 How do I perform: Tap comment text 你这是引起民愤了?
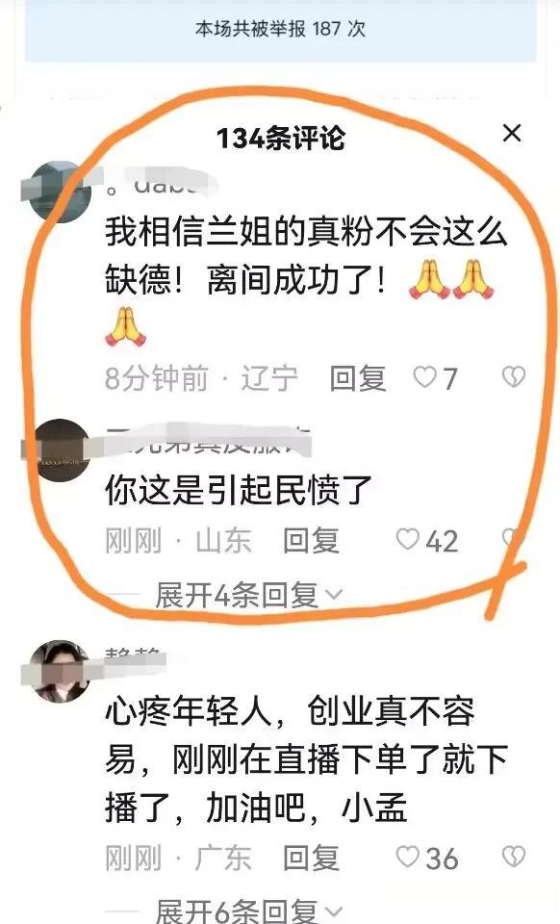pyautogui.click(x=239, y=490)
